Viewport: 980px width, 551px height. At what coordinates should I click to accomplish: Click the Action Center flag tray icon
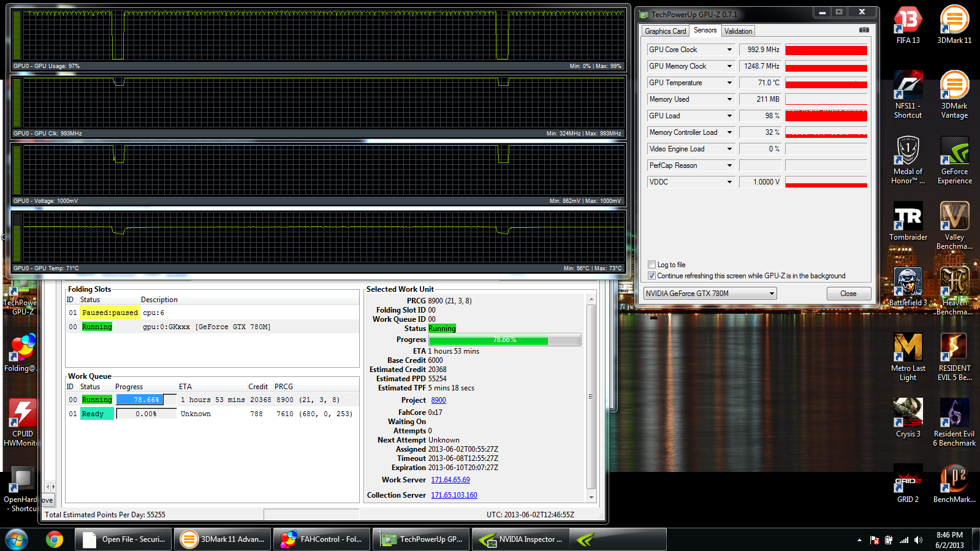(875, 540)
